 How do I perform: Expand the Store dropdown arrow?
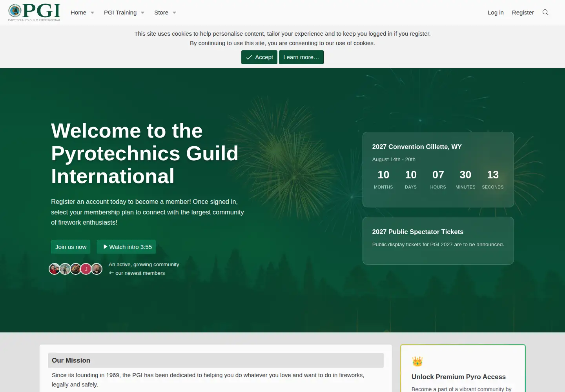pos(174,13)
